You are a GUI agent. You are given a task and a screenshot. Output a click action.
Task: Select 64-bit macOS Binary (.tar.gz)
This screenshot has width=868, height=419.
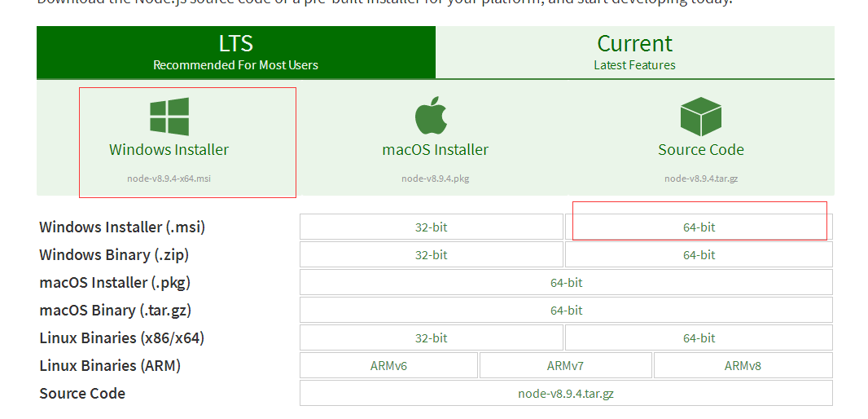pyautogui.click(x=566, y=311)
